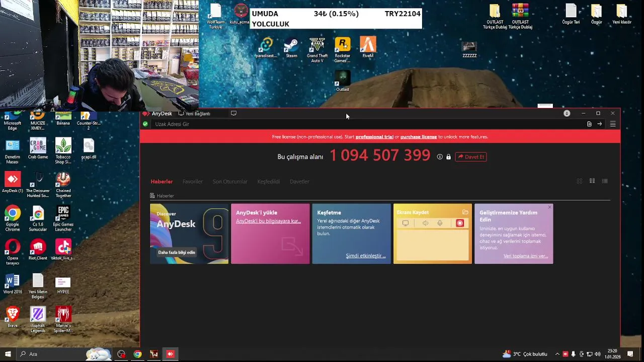This screenshot has width=644, height=362.
Task: Select the Grand Theft Auto V shortcut
Action: tap(317, 50)
